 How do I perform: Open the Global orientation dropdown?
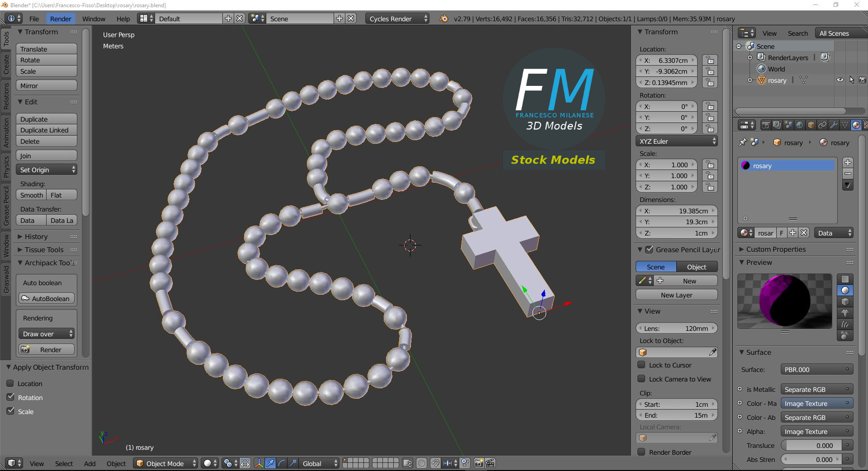click(319, 463)
